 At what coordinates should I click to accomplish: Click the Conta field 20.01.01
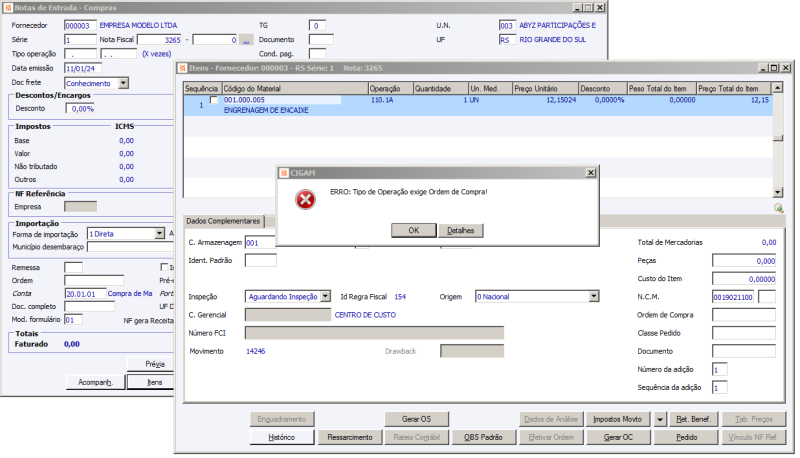pyautogui.click(x=85, y=294)
